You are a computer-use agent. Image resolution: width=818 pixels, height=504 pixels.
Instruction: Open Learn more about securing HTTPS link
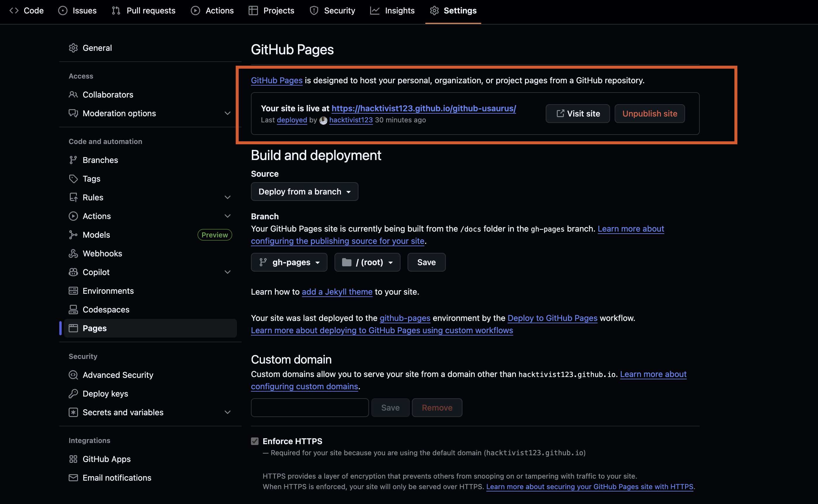tap(590, 487)
